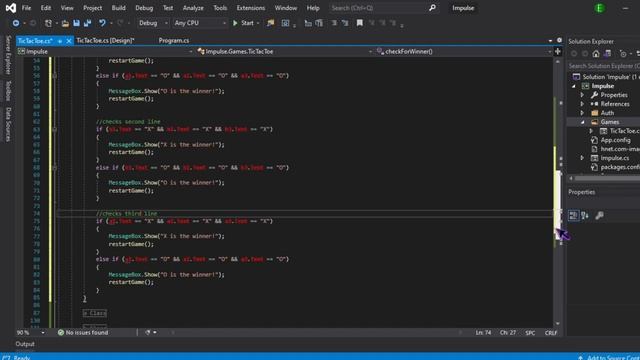Click Solution Explorer Home icon
Image resolution: width=640 pixels, height=360 pixels.
pos(596,54)
